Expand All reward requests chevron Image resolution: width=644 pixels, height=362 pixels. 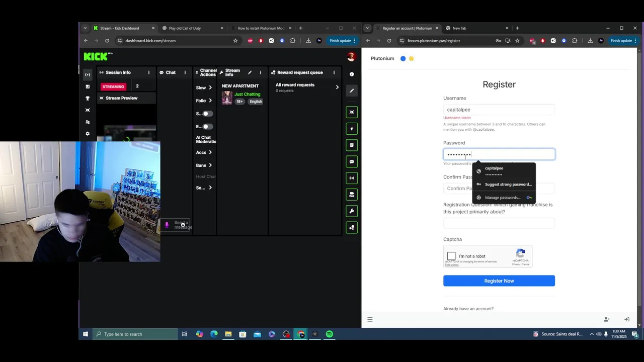point(337,87)
